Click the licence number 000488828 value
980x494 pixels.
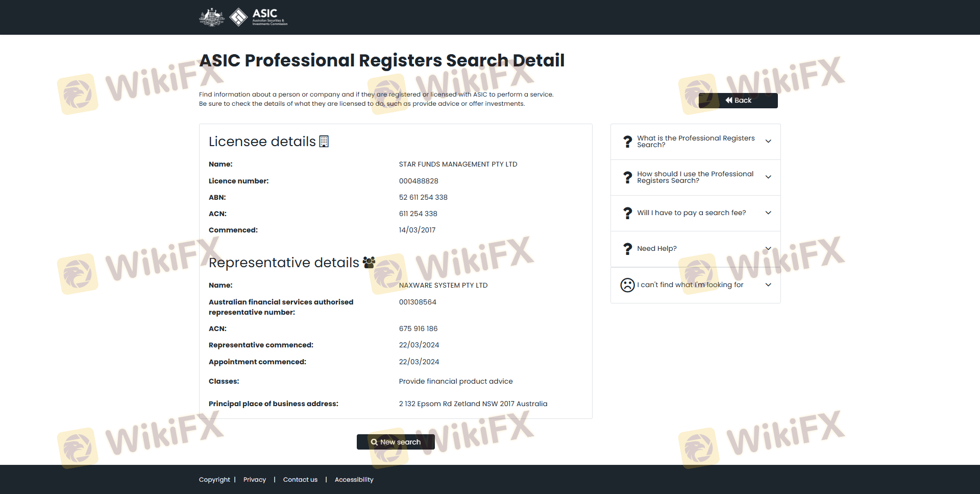pyautogui.click(x=419, y=181)
